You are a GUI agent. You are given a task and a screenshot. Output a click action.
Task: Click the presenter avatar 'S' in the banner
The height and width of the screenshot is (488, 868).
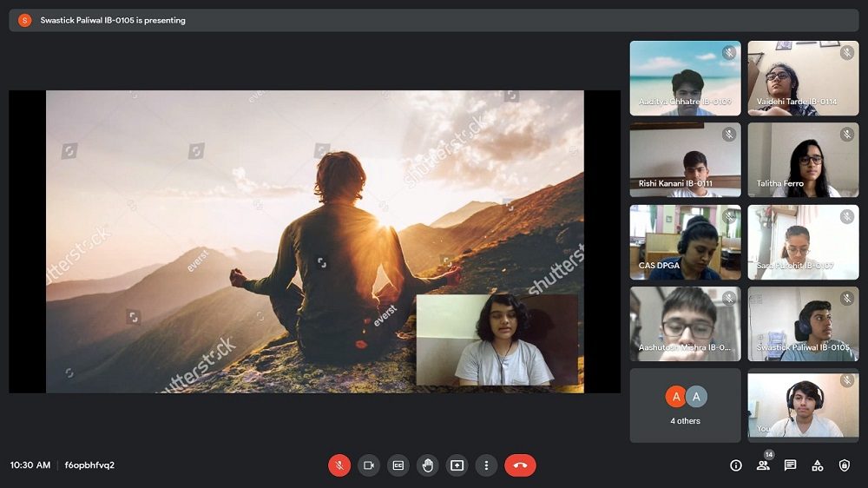coord(24,21)
